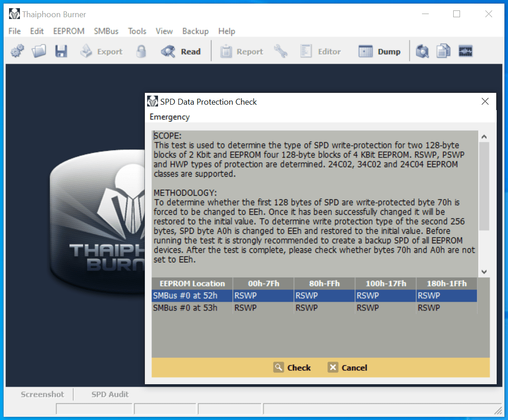
Task: Save dump with the floppy disk icon
Action: tap(61, 51)
